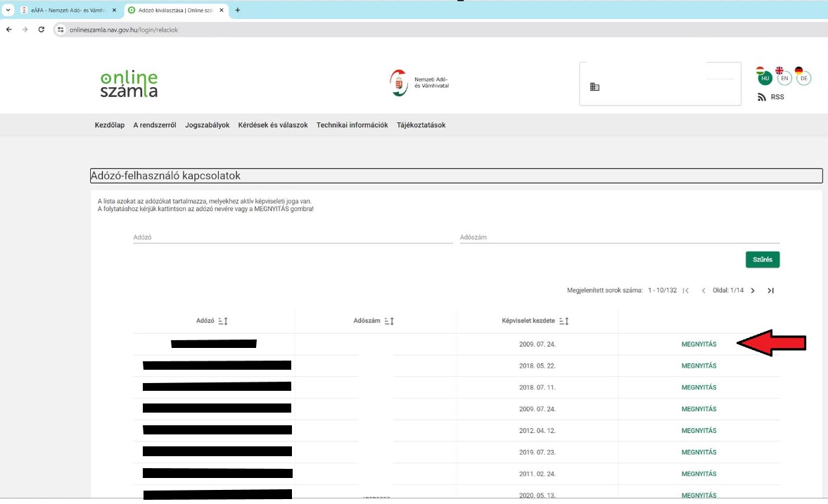
Task: Click the Oldal: 1/14 page indicator
Action: [x=727, y=290]
